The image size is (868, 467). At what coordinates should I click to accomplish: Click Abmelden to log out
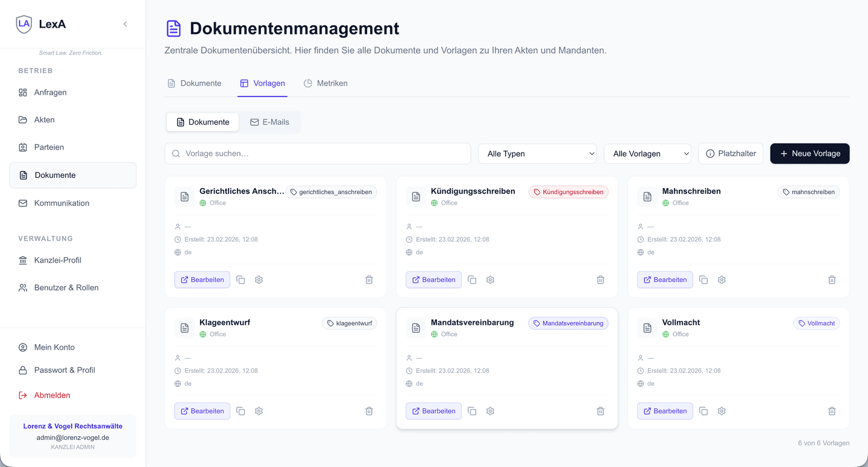(52, 395)
